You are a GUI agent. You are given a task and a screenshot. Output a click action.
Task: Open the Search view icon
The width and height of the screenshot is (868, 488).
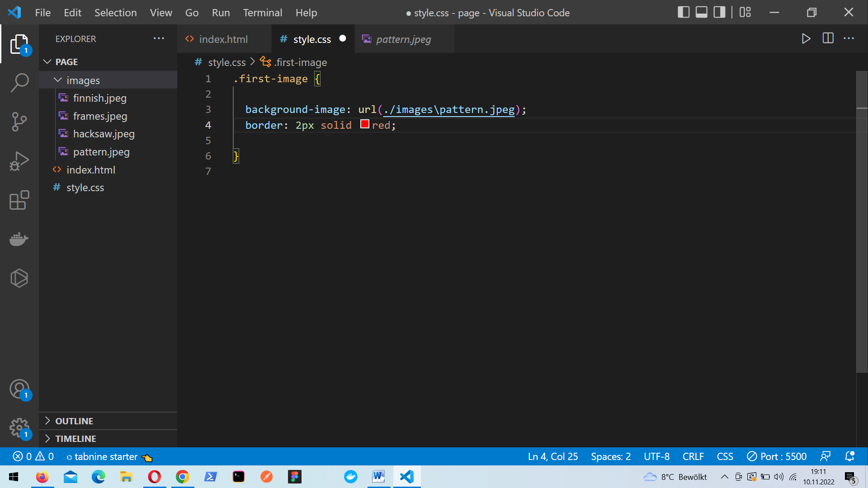pos(19,83)
